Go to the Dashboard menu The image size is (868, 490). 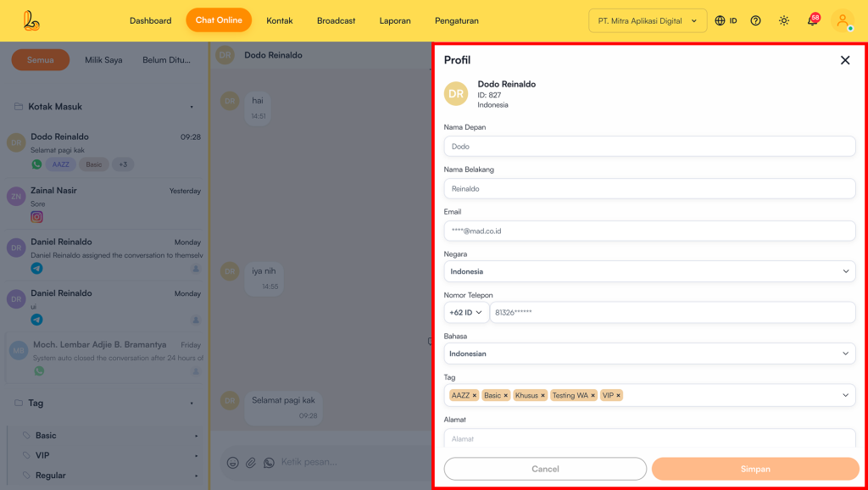[150, 20]
